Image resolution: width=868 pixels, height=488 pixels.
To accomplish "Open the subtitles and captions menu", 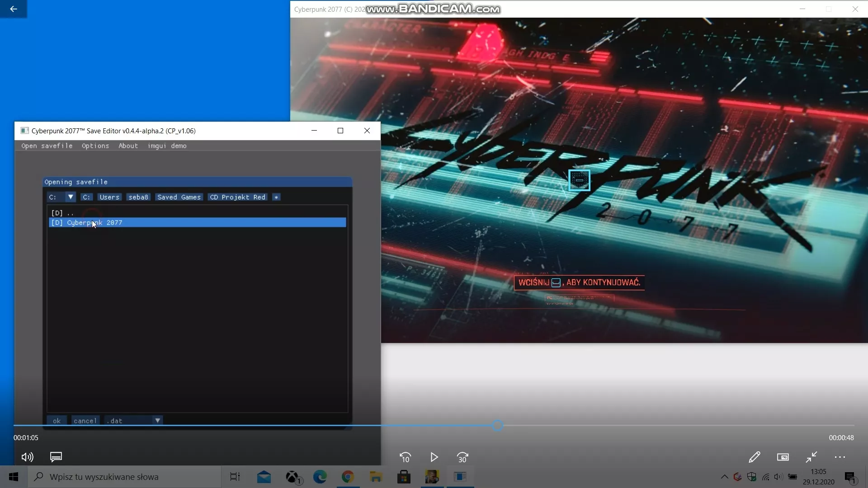I will click(x=56, y=457).
